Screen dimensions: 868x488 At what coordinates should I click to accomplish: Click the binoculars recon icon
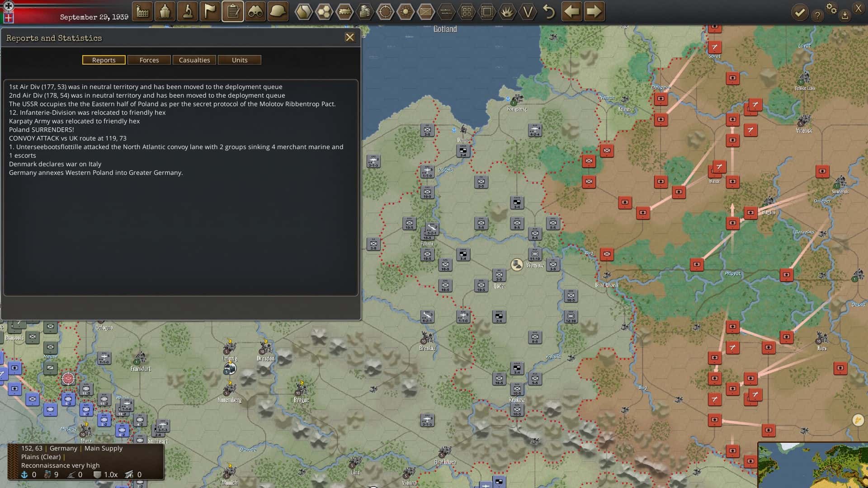pos(255,12)
